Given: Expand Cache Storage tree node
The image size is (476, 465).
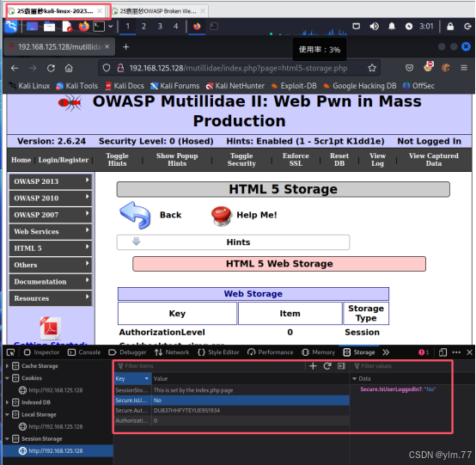Looking at the screenshot, I should pos(7,366).
